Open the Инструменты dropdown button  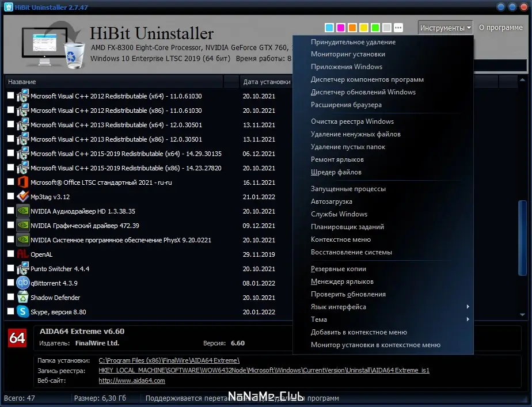[x=446, y=28]
